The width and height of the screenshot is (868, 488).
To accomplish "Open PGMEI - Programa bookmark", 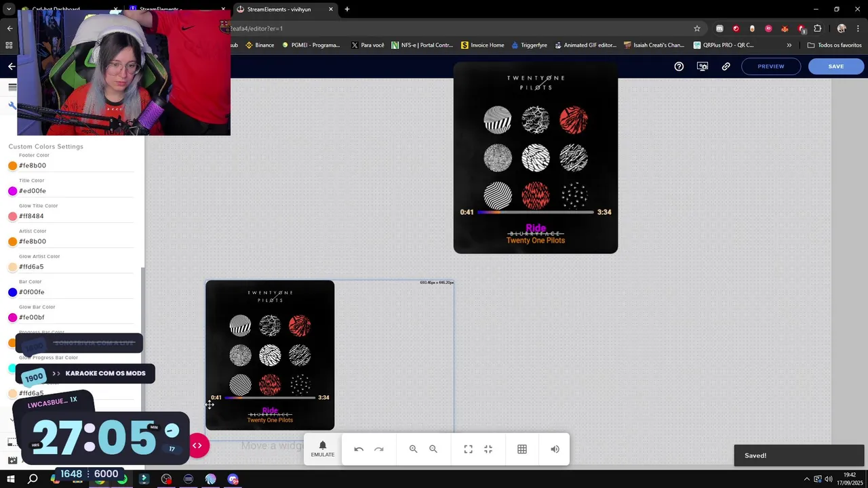I will coord(311,45).
